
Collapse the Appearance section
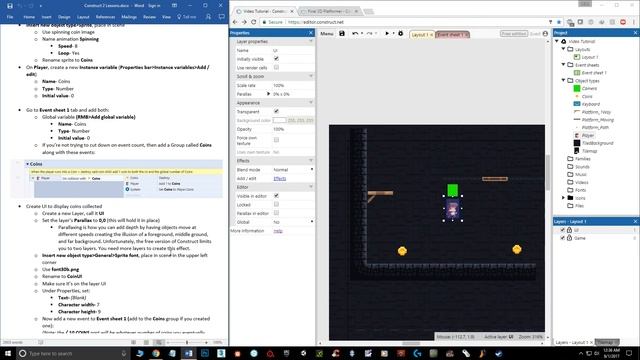(311, 102)
